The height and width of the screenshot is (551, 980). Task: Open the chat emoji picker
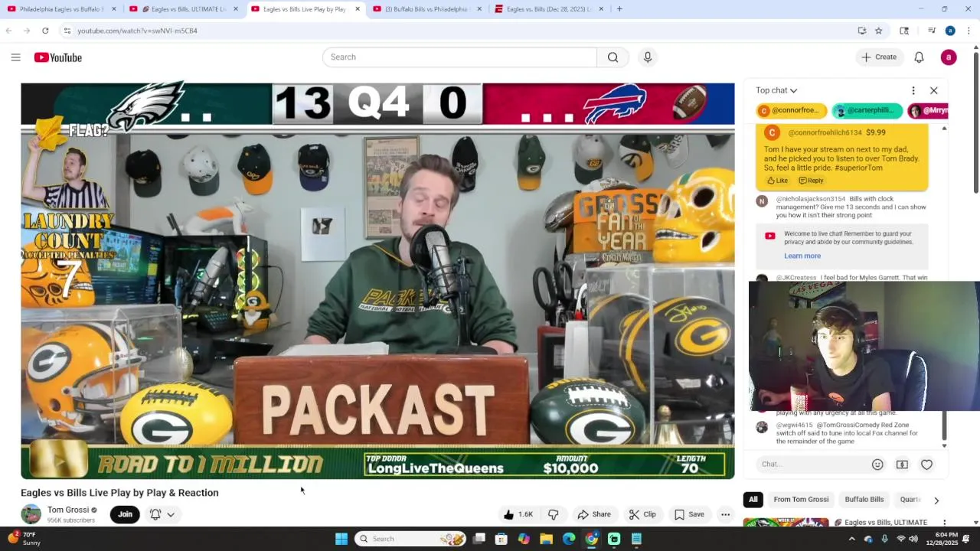point(877,465)
